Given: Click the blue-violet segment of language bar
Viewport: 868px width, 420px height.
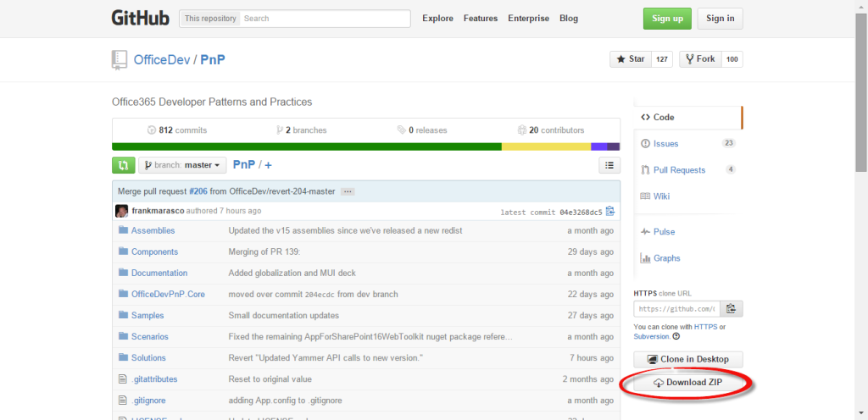Looking at the screenshot, I should pos(599,146).
